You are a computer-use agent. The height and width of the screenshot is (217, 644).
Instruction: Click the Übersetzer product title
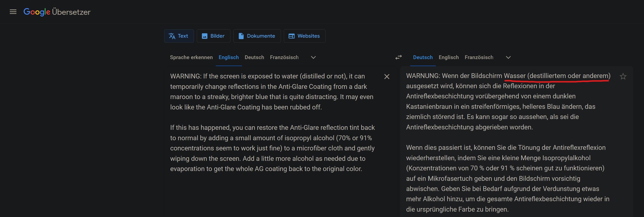point(71,12)
